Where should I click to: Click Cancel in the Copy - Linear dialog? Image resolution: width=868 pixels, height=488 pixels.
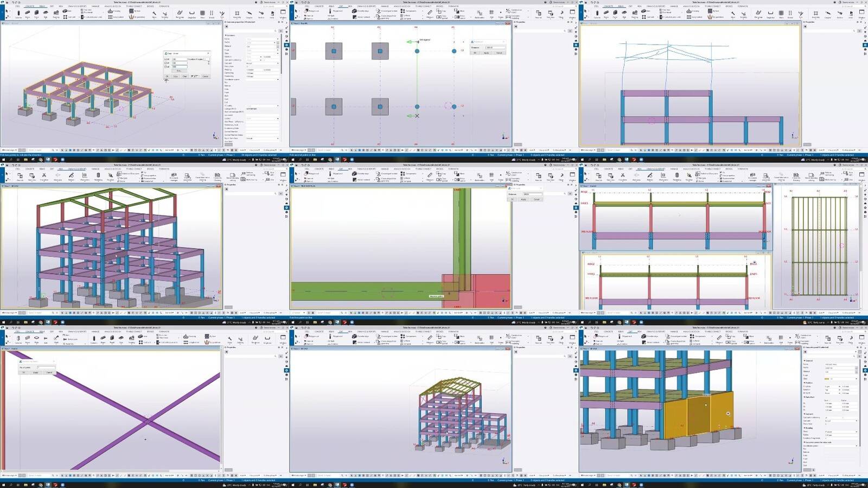pyautogui.click(x=206, y=77)
